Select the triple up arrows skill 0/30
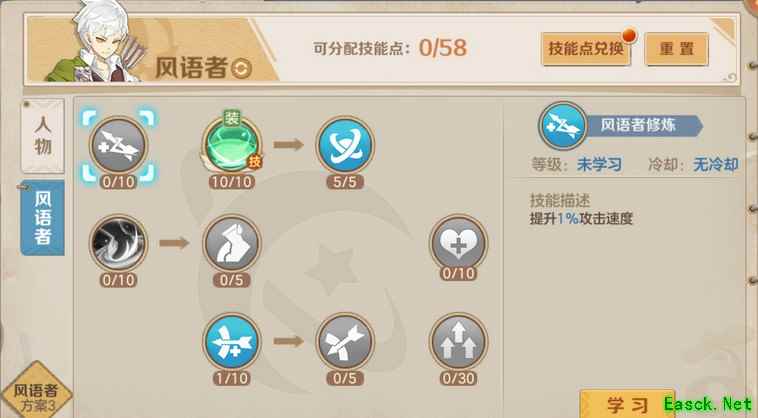 tap(458, 342)
